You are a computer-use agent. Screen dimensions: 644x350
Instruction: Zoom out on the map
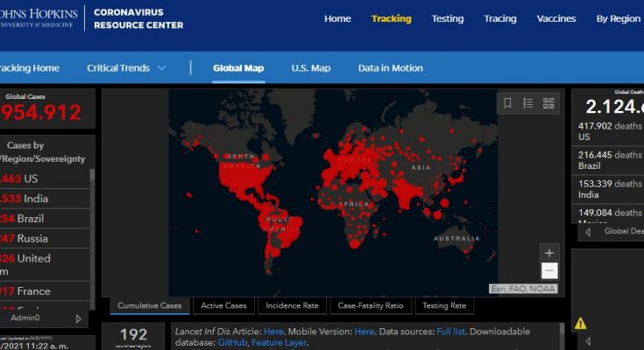point(549,270)
